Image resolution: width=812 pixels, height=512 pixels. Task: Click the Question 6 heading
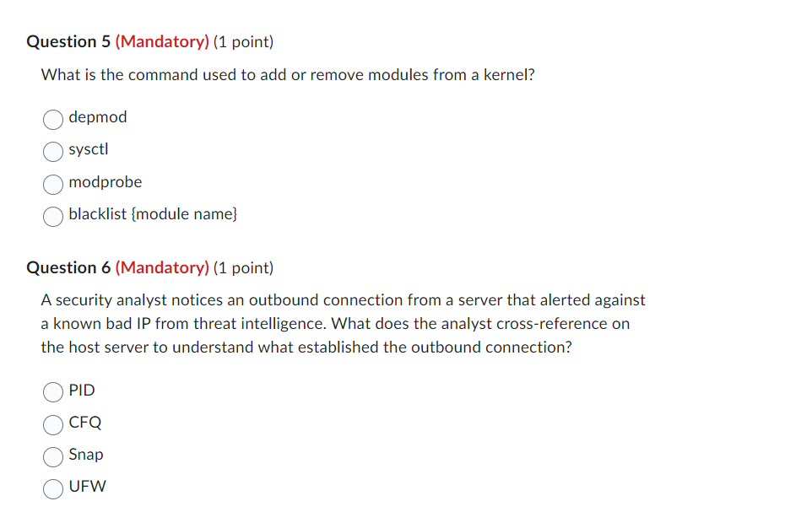point(149,267)
